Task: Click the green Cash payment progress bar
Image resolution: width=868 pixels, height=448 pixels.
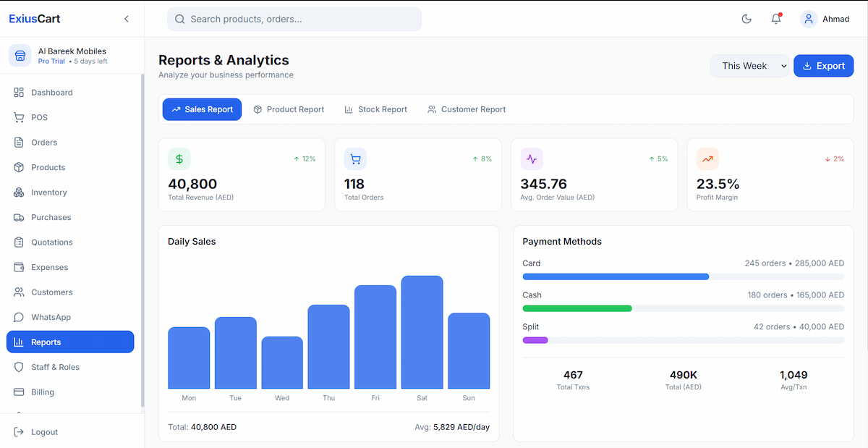Action: [577, 308]
